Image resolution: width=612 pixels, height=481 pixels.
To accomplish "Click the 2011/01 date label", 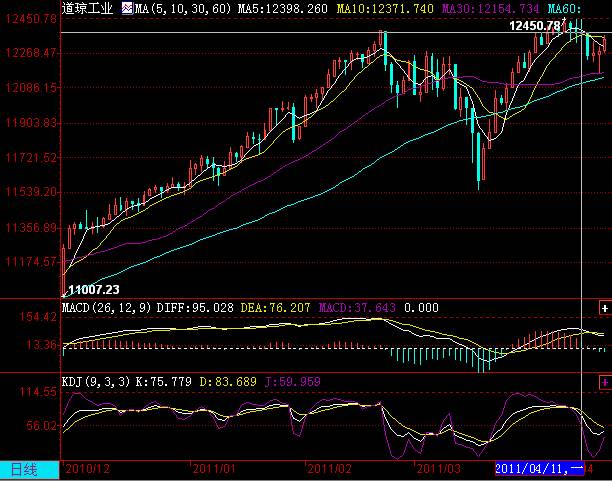I will point(216,469).
